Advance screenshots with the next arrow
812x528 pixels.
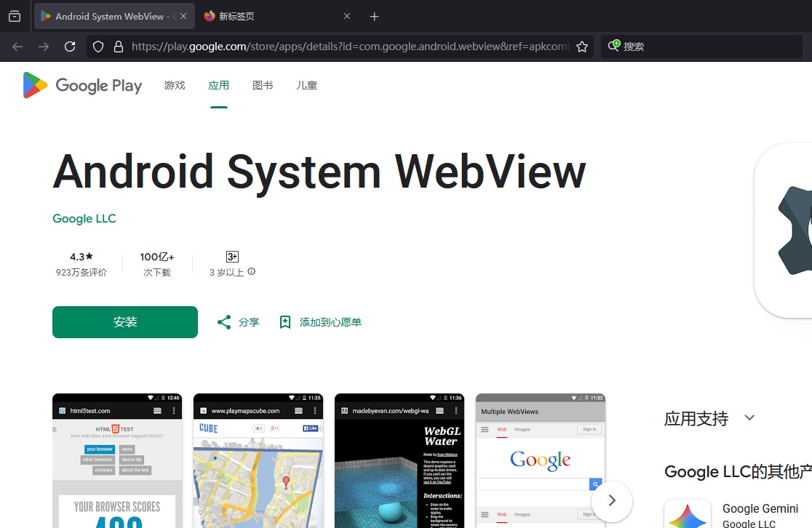tap(612, 500)
